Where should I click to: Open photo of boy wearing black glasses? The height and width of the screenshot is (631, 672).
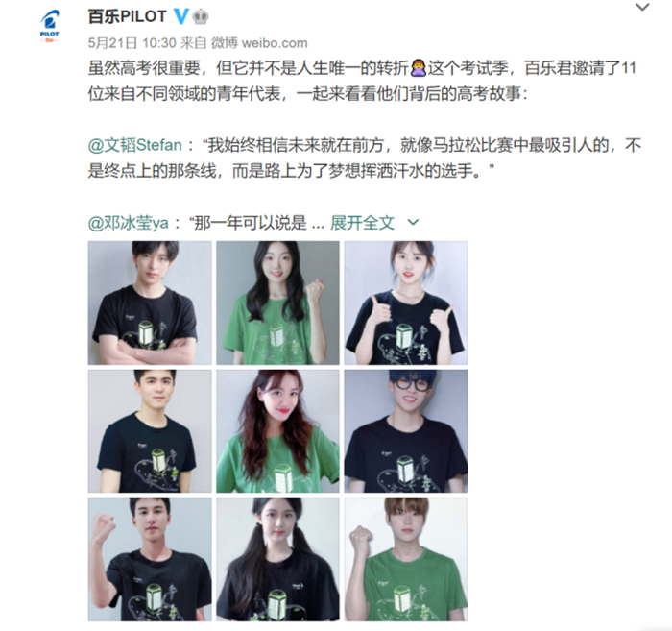(x=406, y=431)
